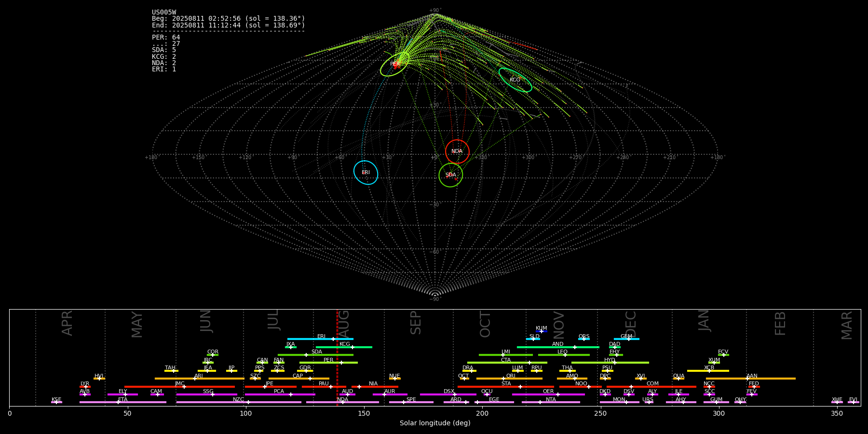This screenshot has width=868, height=434.
Task: Select the SPE shower bar in timeline
Action: coord(411,402)
